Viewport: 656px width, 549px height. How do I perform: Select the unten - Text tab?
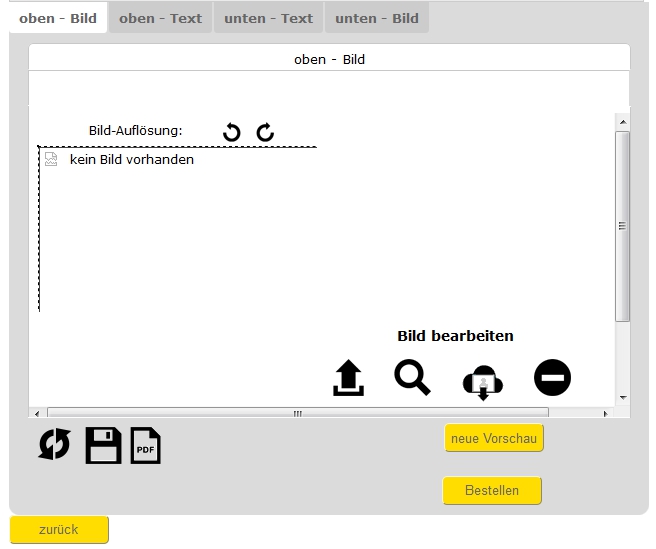(268, 18)
